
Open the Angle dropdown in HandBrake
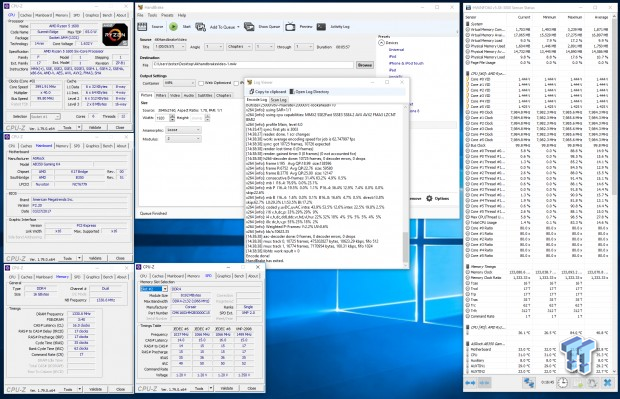[214, 47]
